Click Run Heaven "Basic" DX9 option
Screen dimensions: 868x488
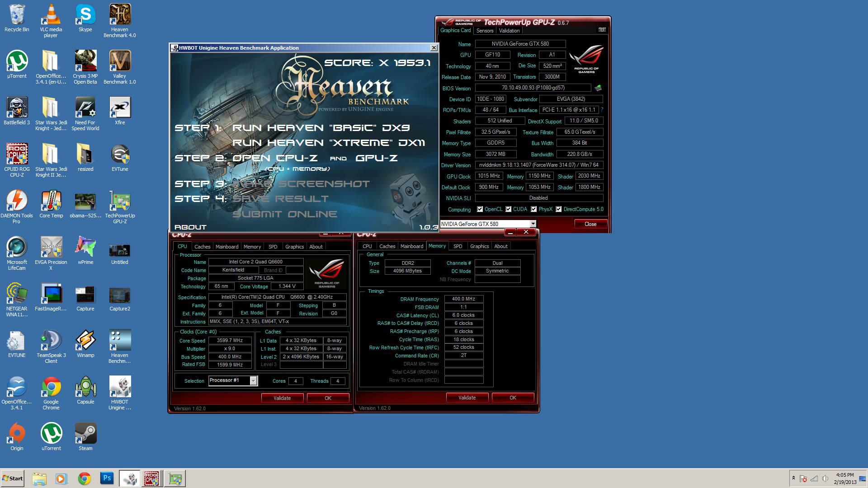click(321, 128)
